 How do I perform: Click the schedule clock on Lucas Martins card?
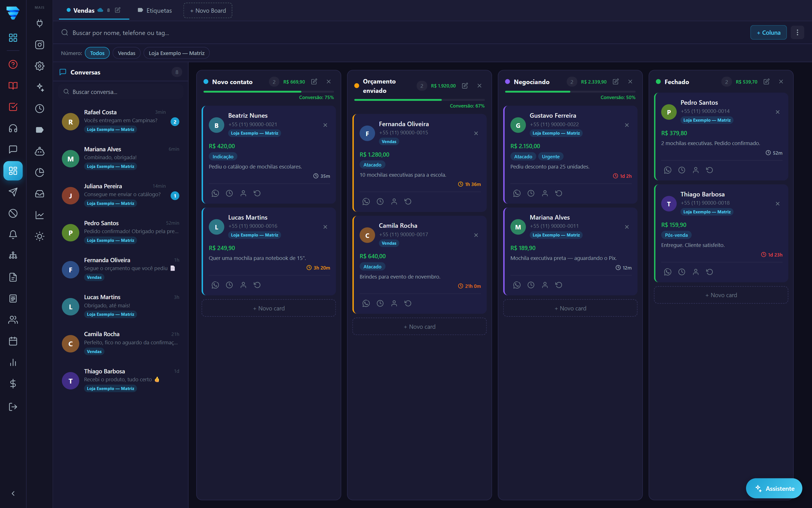[x=229, y=285]
